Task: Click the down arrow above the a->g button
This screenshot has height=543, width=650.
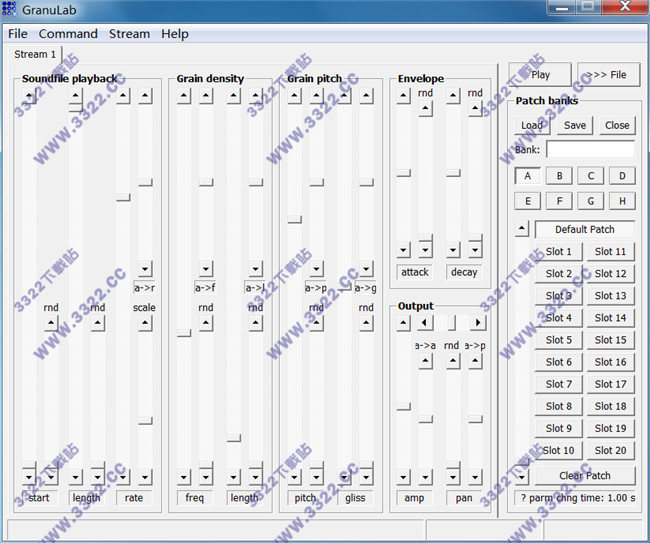Action: (366, 269)
